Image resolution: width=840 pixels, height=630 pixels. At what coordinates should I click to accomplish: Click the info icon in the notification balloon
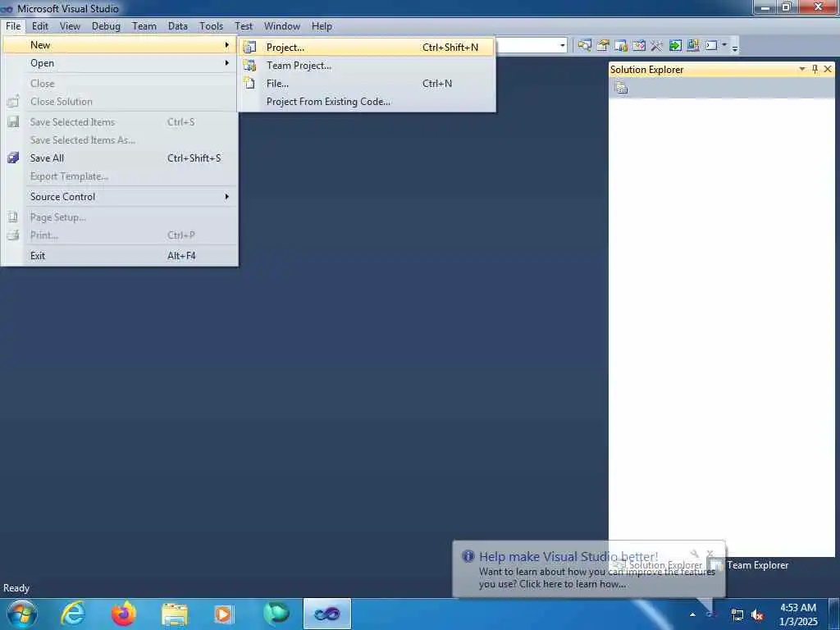468,556
